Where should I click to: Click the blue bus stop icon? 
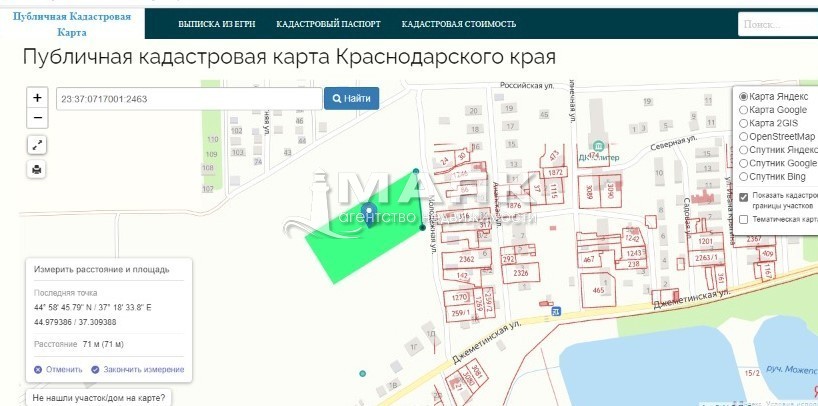pyautogui.click(x=555, y=311)
